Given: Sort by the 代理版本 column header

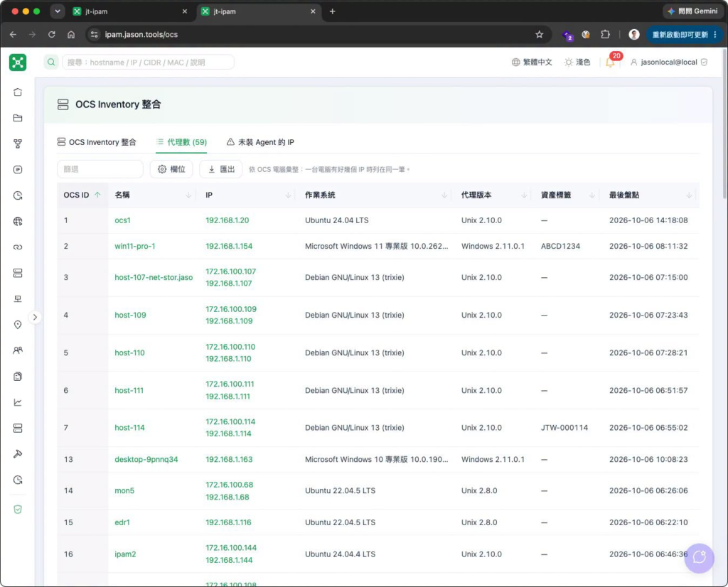Looking at the screenshot, I should pos(494,195).
